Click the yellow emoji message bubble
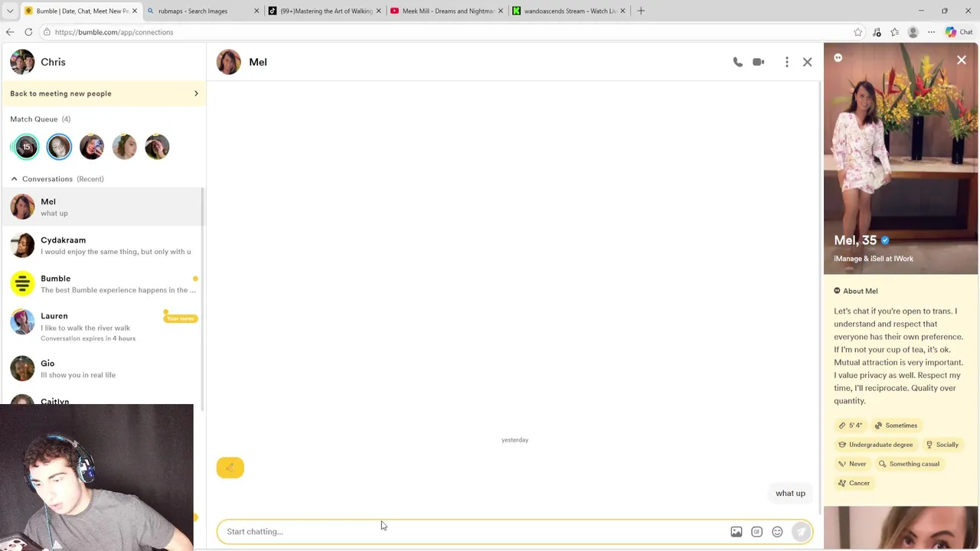This screenshot has width=980, height=551. (230, 468)
